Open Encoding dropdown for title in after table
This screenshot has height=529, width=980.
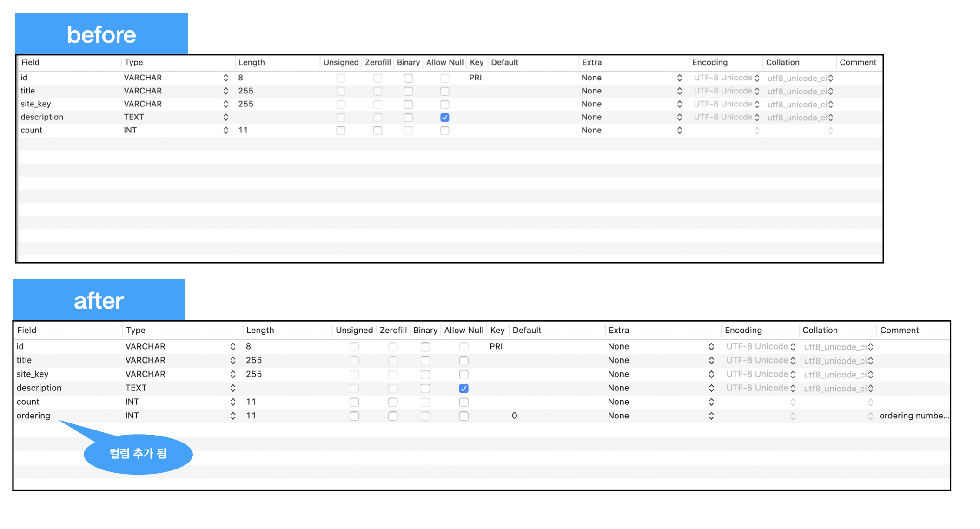point(793,361)
